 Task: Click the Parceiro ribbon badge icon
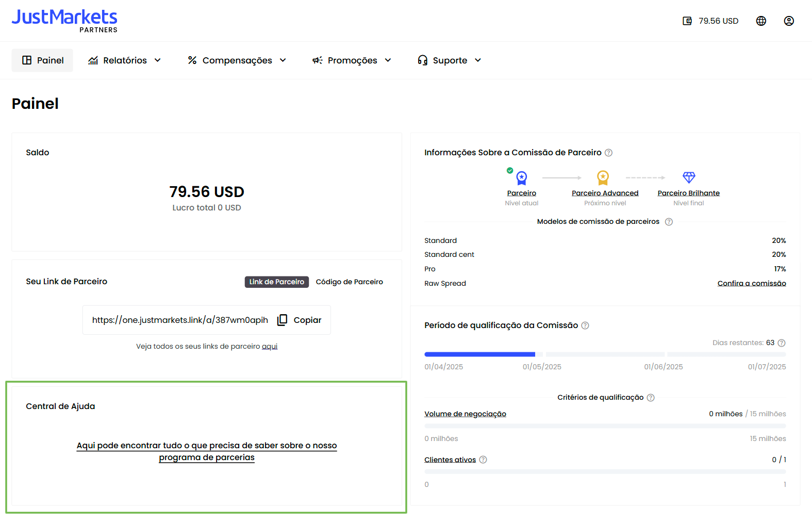[x=521, y=178]
